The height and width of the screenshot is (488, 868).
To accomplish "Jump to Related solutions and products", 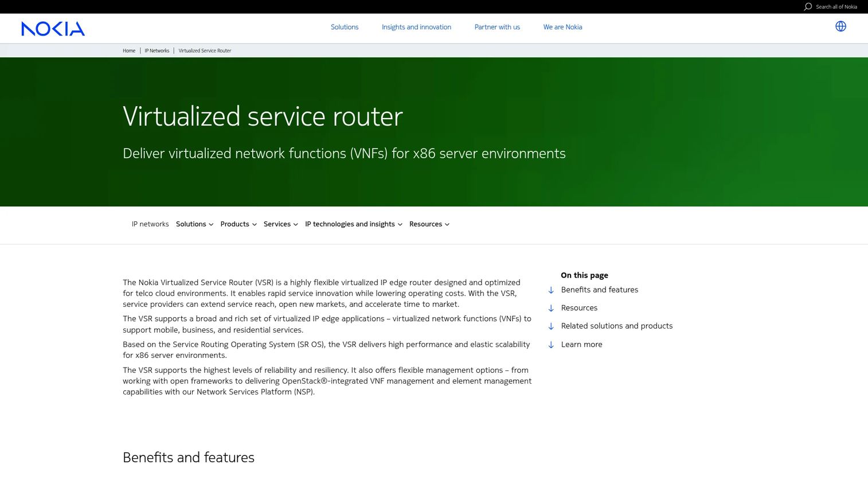I will pos(617,326).
